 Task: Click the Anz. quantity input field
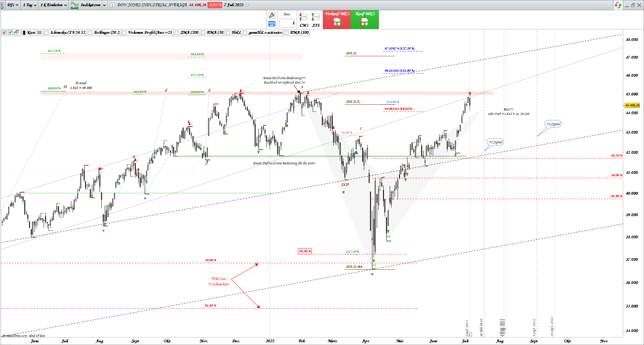pyautogui.click(x=287, y=23)
